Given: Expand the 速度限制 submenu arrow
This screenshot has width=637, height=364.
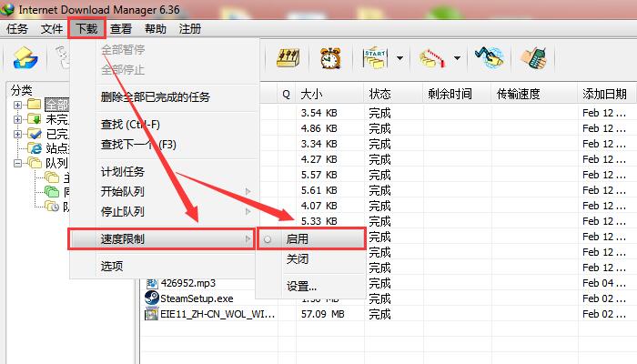Looking at the screenshot, I should (x=248, y=238).
